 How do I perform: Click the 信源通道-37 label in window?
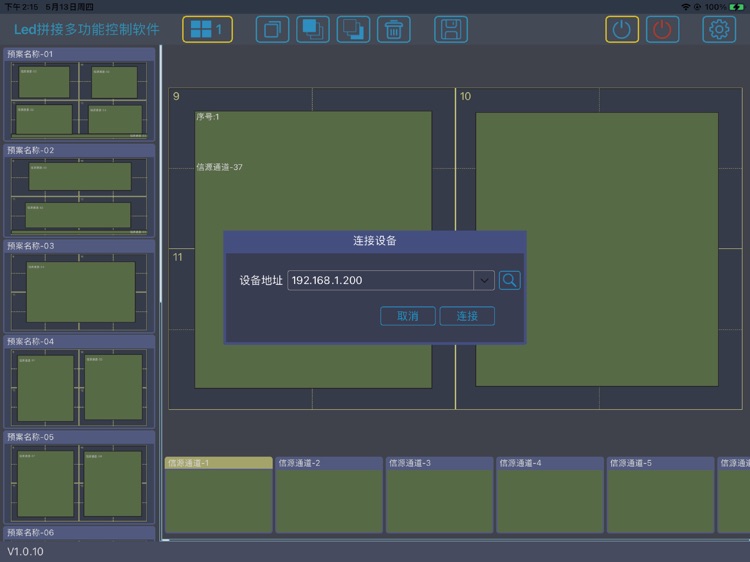(x=220, y=167)
